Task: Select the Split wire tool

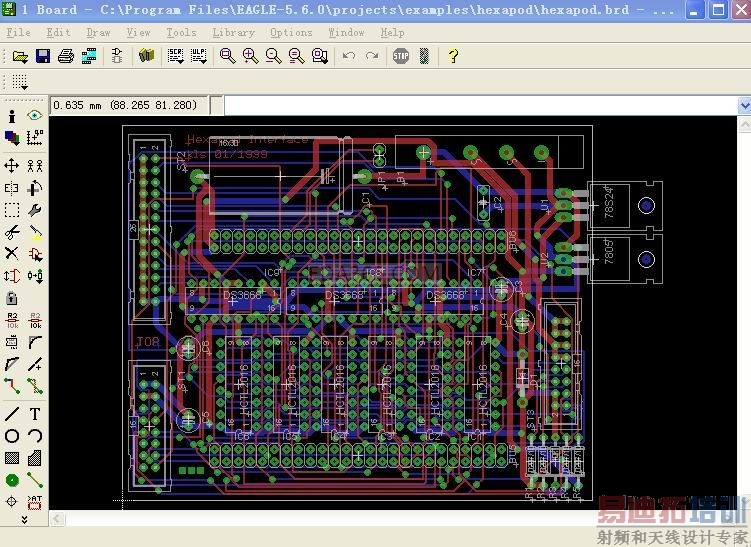Action: pyautogui.click(x=12, y=364)
